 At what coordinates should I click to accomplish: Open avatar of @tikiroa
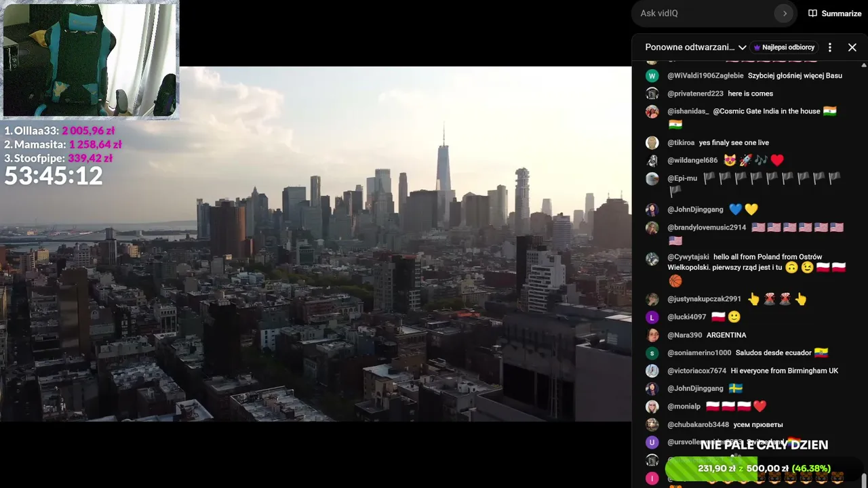(652, 143)
